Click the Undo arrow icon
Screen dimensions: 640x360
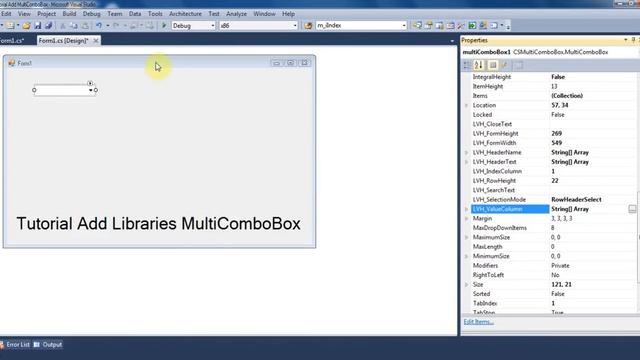(99, 26)
